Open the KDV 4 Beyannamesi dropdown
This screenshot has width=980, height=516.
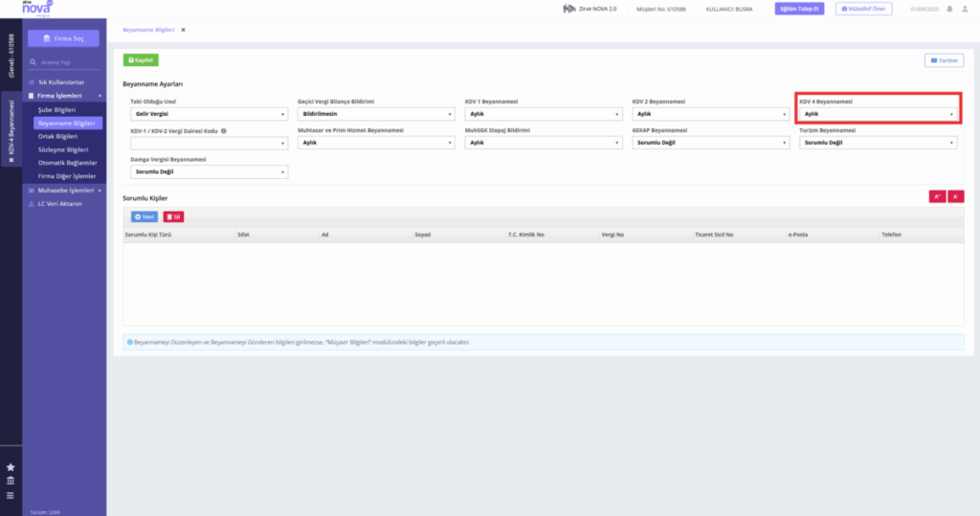[878, 114]
